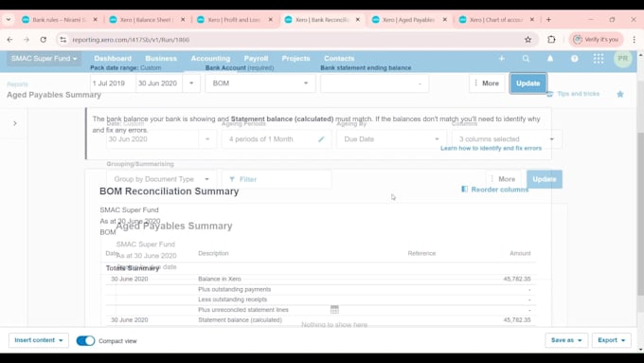This screenshot has height=363, width=644.
Task: Edit the ageing periods with the pencil icon
Action: (321, 139)
